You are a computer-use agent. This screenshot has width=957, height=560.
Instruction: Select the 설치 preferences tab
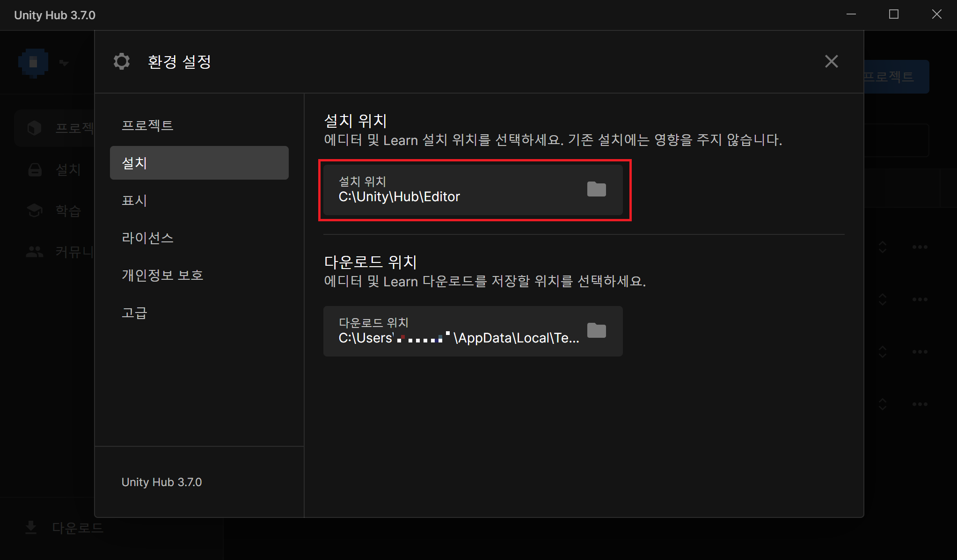click(199, 163)
